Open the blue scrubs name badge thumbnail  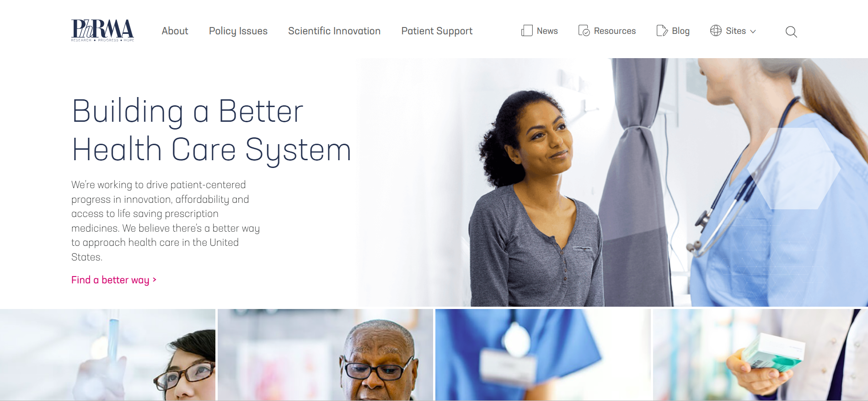pyautogui.click(x=543, y=355)
